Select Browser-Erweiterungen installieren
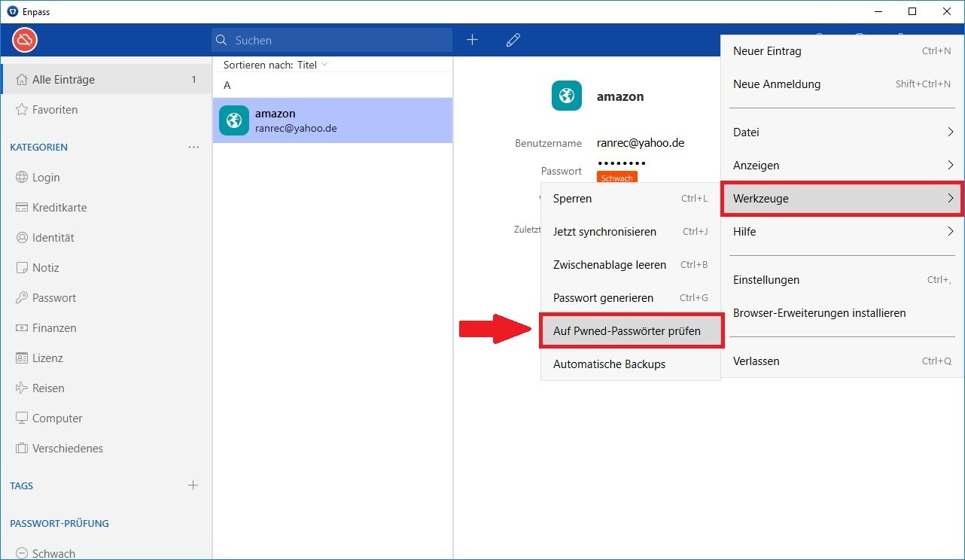Image resolution: width=965 pixels, height=560 pixels. pyautogui.click(x=843, y=313)
